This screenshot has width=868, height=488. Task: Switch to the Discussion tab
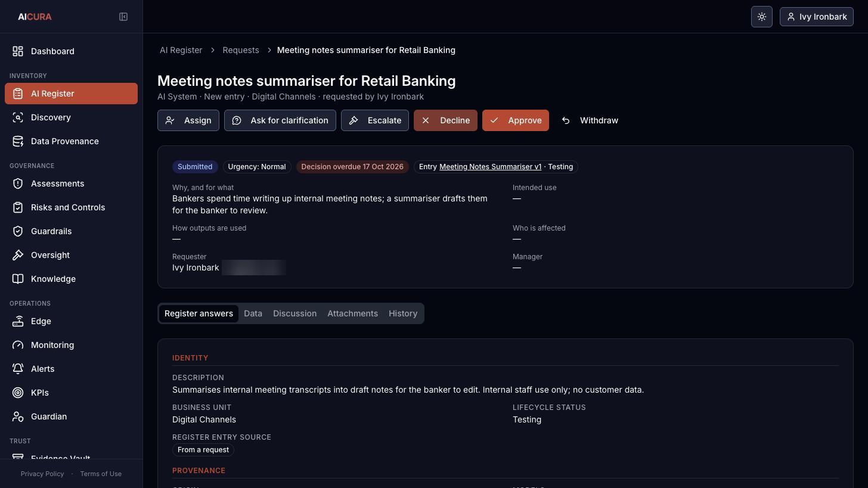[294, 313]
